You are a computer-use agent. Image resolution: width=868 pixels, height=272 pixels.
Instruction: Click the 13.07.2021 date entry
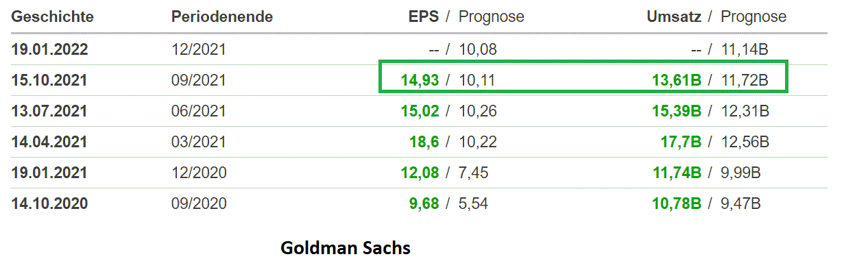(x=49, y=111)
